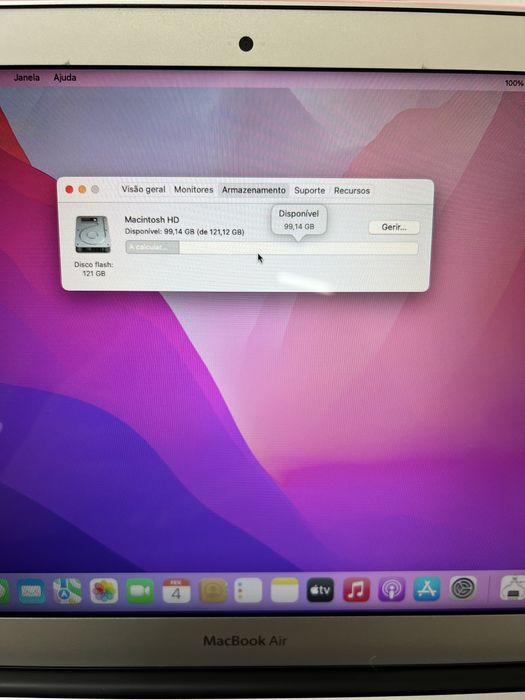Click the Gerir... button
Viewport: 525px width, 700px height.
394,227
